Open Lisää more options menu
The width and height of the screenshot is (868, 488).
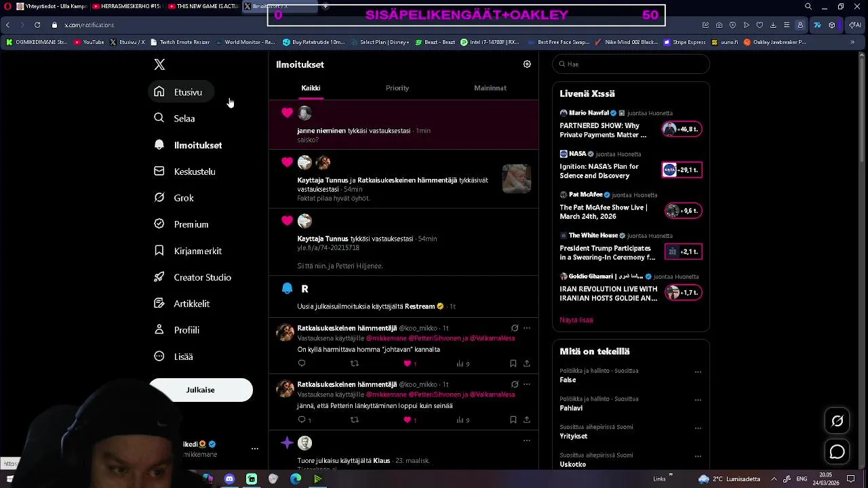[x=174, y=357]
